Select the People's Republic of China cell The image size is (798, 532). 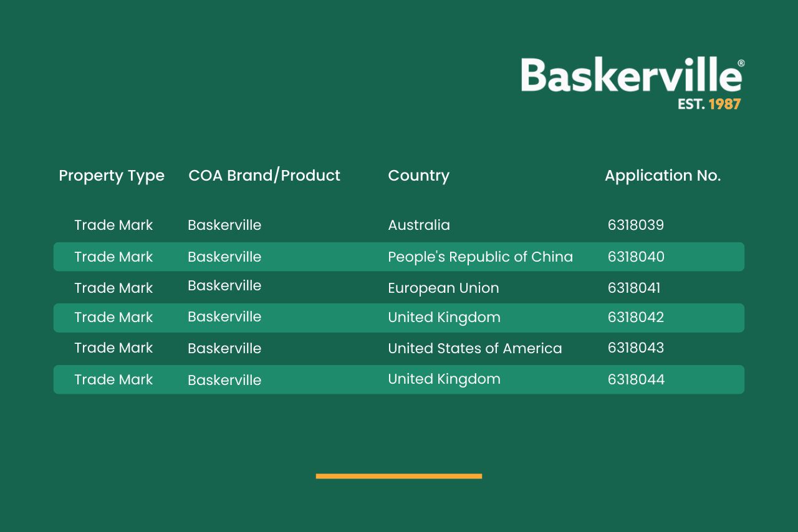click(480, 257)
